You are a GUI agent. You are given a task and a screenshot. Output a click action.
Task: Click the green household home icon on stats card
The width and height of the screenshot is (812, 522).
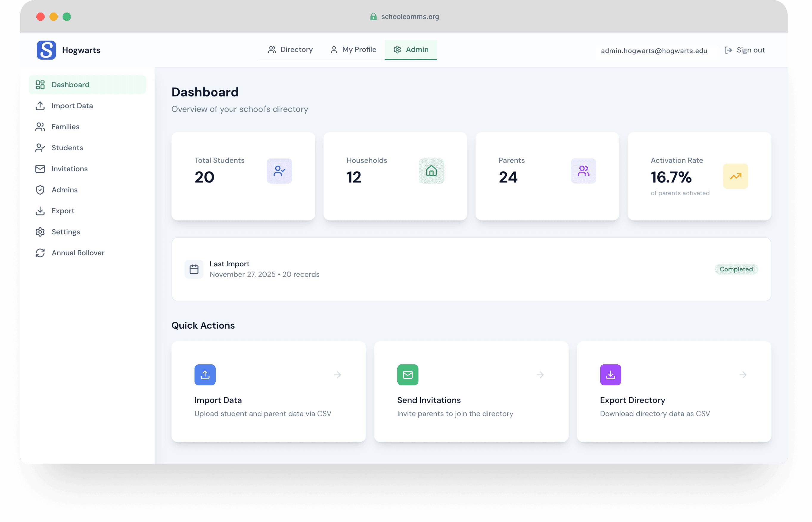pyautogui.click(x=431, y=171)
